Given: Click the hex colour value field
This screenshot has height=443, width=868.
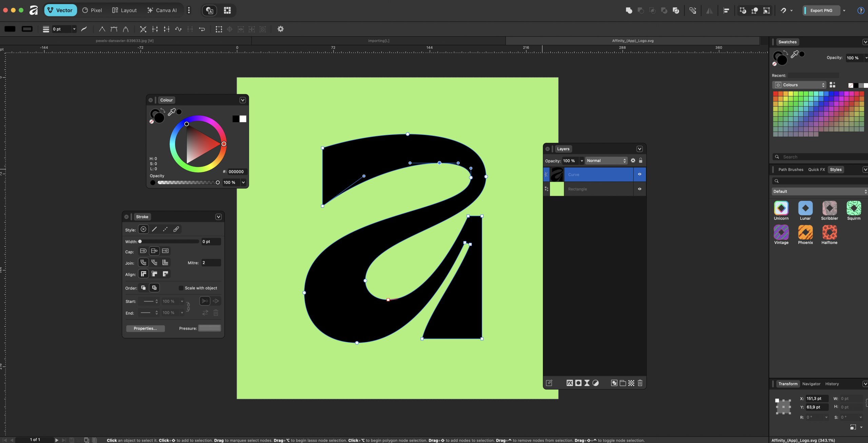Looking at the screenshot, I should click(236, 172).
